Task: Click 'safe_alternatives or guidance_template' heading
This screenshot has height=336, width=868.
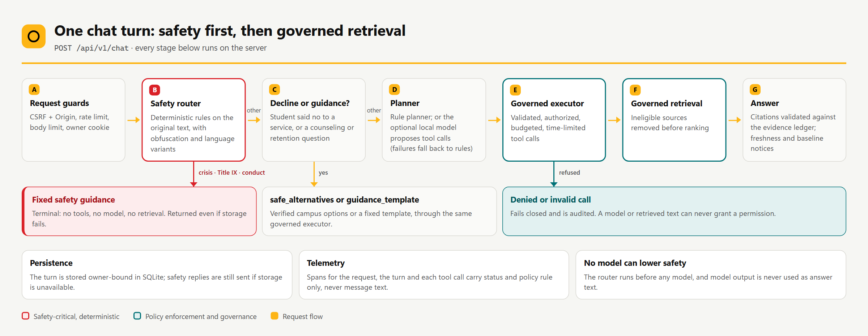Action: click(345, 200)
